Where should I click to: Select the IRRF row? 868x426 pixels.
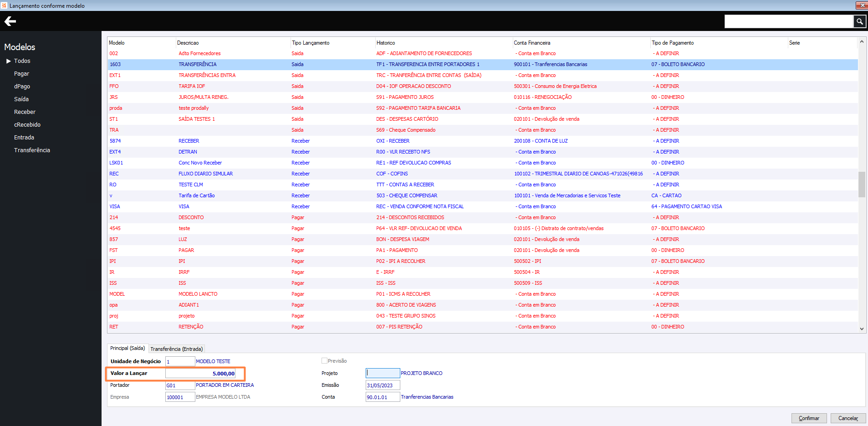click(483, 272)
